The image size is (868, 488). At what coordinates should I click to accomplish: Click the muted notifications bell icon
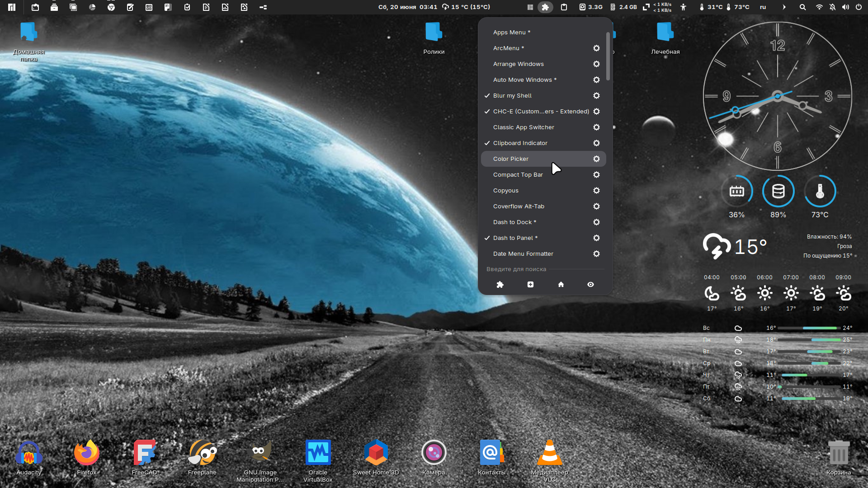[x=832, y=7]
